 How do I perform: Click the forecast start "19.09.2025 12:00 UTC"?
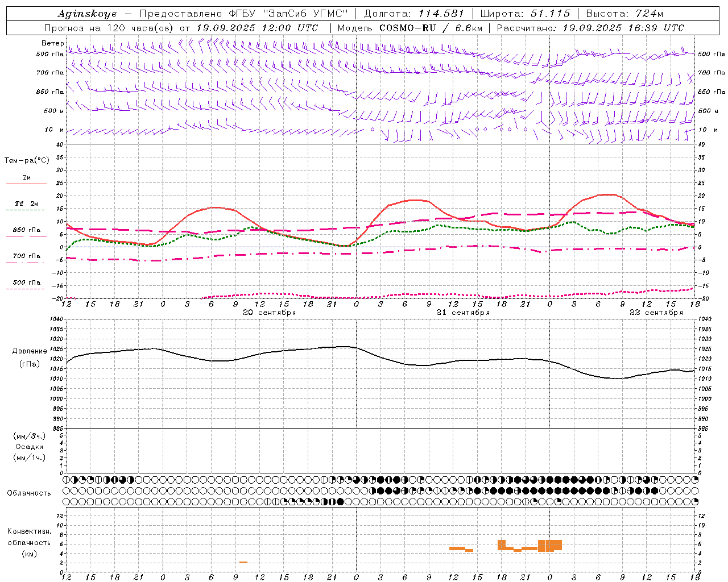click(257, 28)
